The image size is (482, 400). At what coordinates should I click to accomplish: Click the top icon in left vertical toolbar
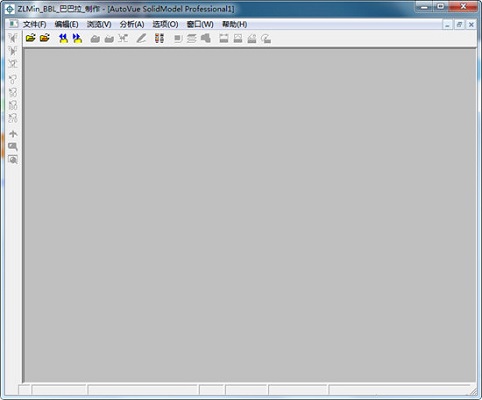coord(13,38)
